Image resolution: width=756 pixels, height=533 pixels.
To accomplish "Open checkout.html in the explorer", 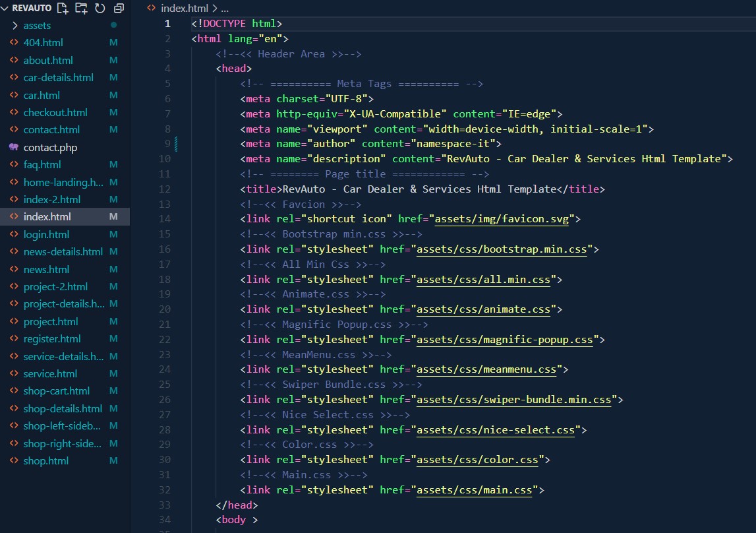I will [x=55, y=112].
